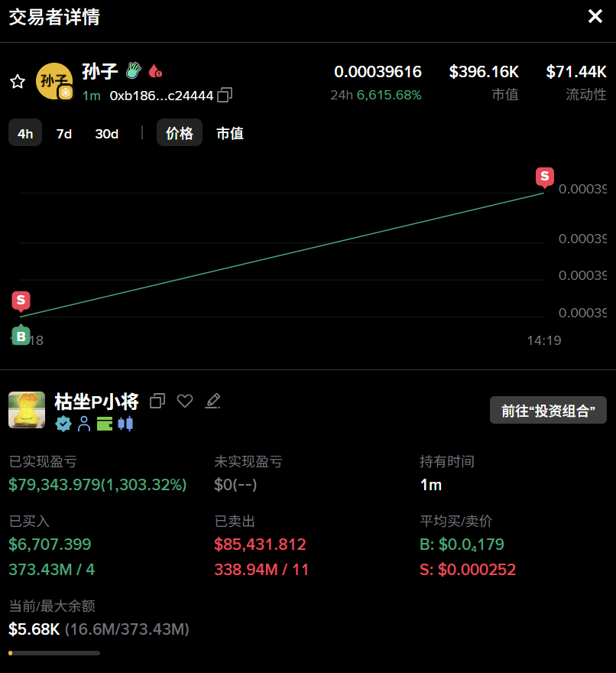Click the unrealized profit $0(--) value
This screenshot has width=616, height=673.
[235, 485]
